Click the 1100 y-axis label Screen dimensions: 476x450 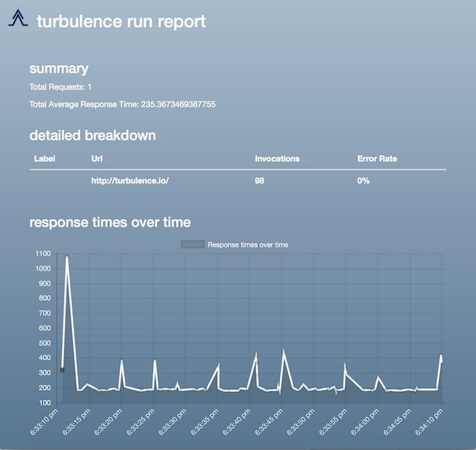pyautogui.click(x=43, y=253)
